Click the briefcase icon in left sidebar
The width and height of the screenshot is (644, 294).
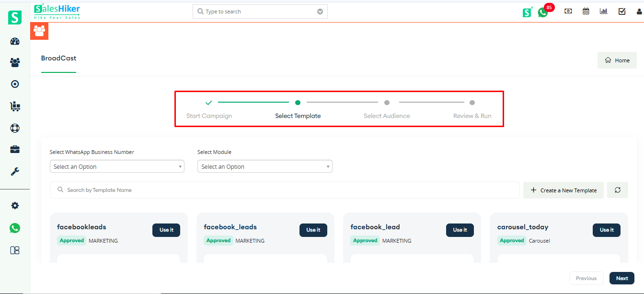tap(15, 150)
